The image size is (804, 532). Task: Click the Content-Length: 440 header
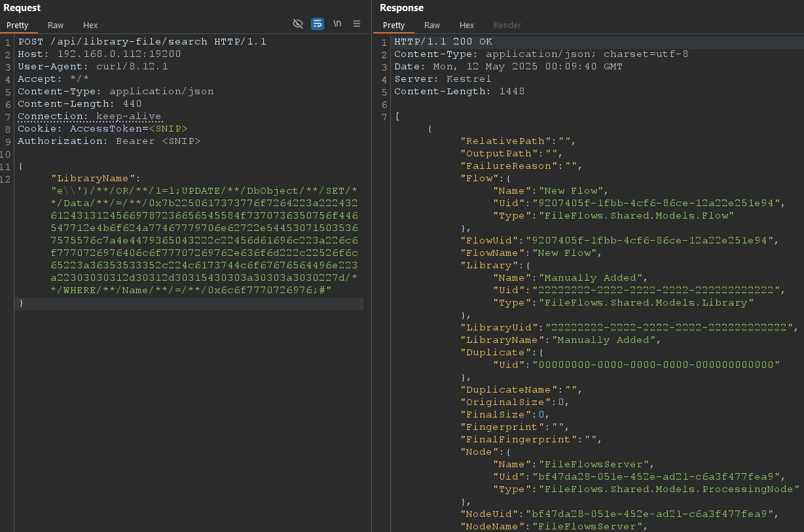coord(80,103)
